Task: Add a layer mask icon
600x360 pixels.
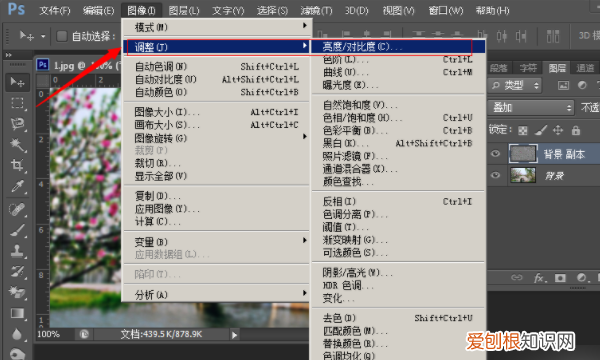Action: click(561, 278)
